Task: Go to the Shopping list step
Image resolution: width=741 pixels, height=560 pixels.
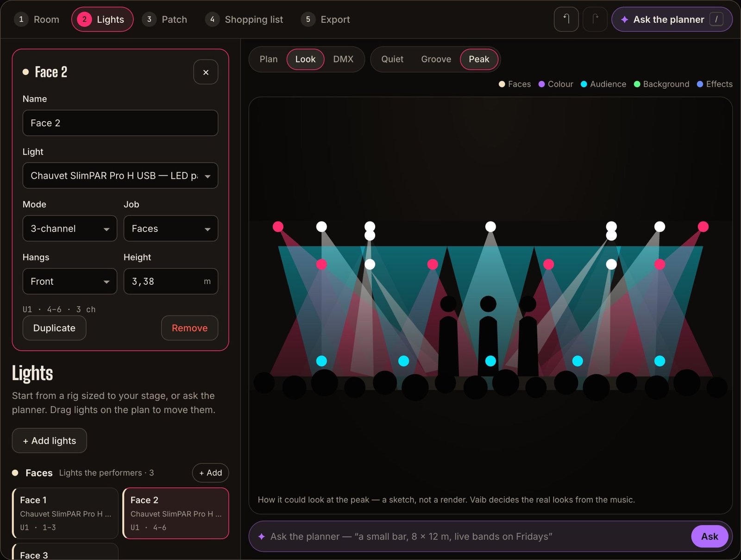Action: pos(245,19)
